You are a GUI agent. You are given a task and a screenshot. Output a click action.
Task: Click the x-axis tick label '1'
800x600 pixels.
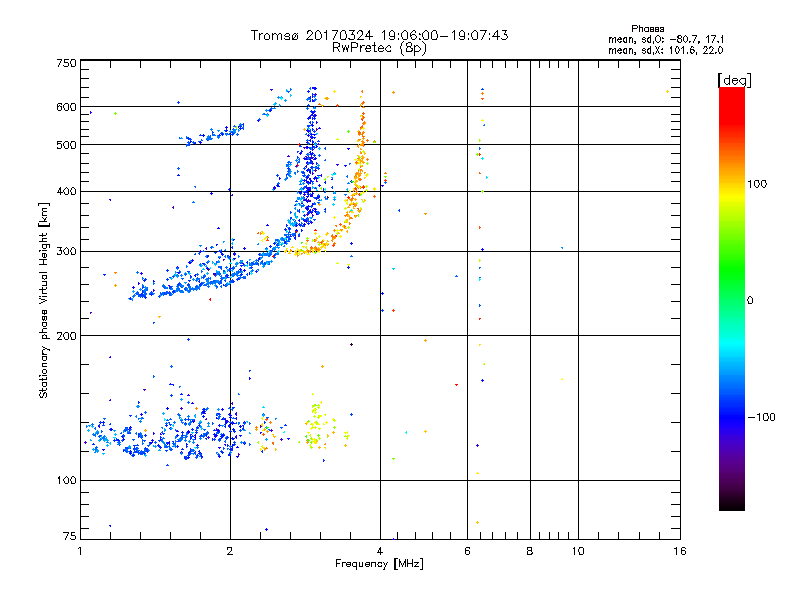tap(81, 551)
